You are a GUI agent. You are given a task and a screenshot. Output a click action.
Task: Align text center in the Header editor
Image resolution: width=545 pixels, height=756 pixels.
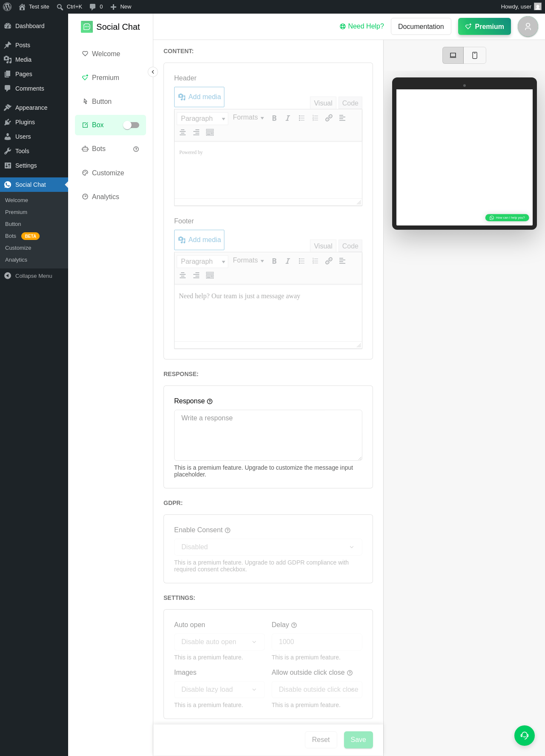pos(183,133)
